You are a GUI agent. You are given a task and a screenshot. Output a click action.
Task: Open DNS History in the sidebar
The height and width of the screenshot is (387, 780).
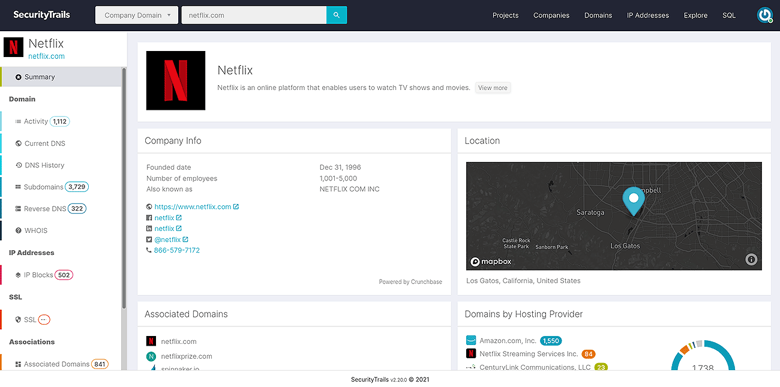click(x=61, y=165)
